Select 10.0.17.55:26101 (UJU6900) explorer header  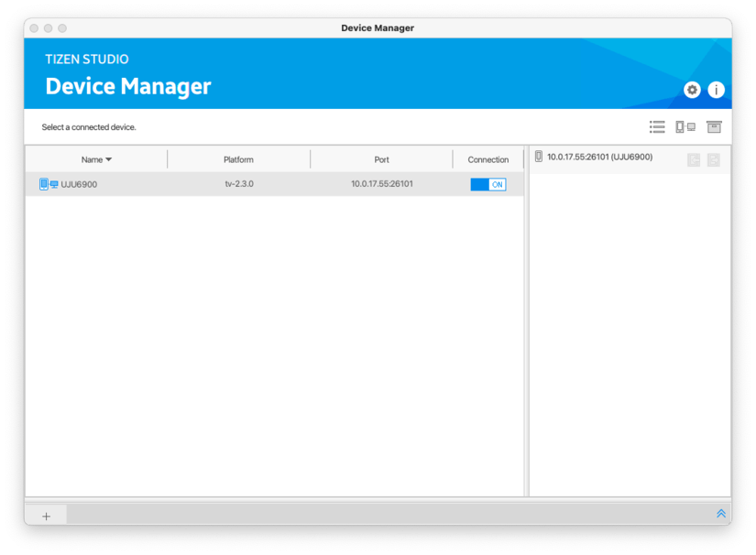[600, 157]
